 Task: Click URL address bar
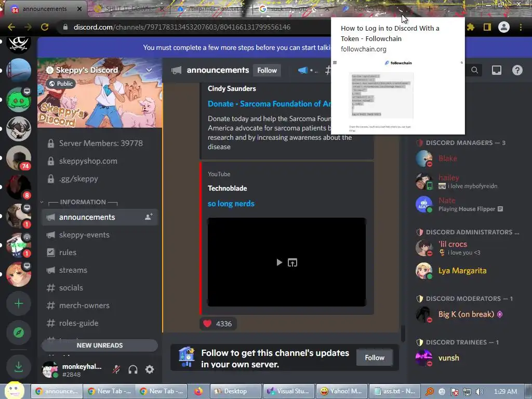pyautogui.click(x=193, y=27)
